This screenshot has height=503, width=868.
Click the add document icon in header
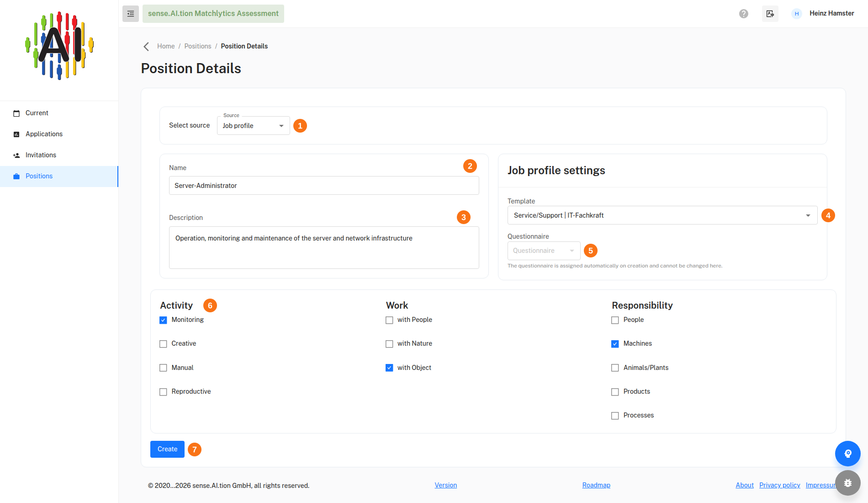pos(770,14)
